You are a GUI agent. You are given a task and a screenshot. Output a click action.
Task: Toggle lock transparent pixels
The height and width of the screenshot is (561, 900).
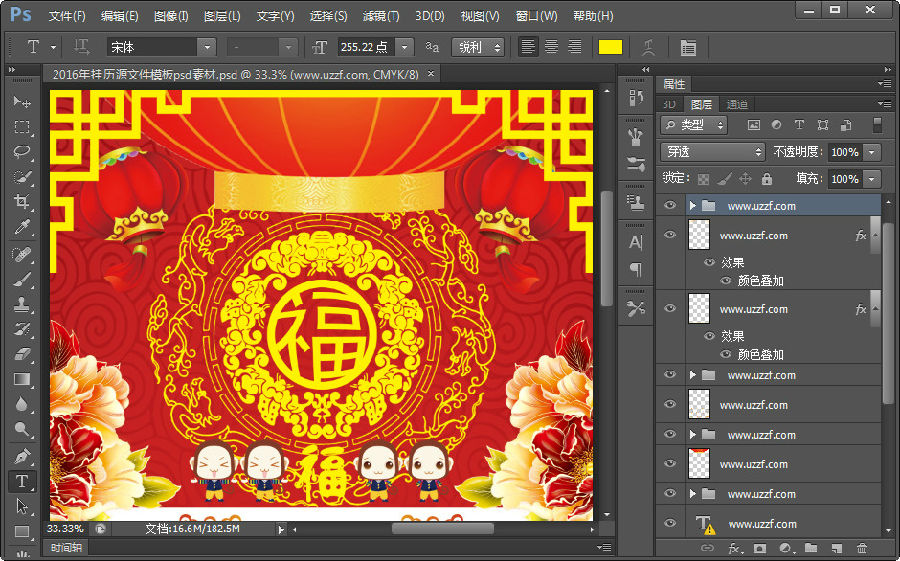[703, 179]
